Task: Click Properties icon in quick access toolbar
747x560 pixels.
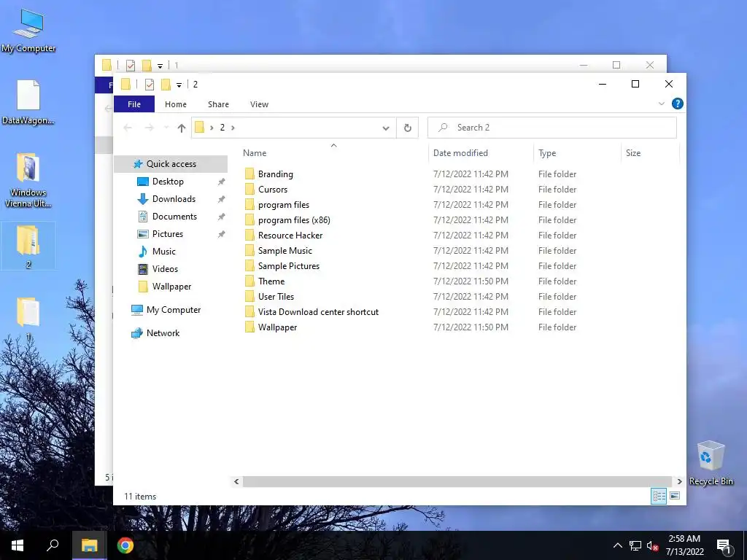Action: 149,85
